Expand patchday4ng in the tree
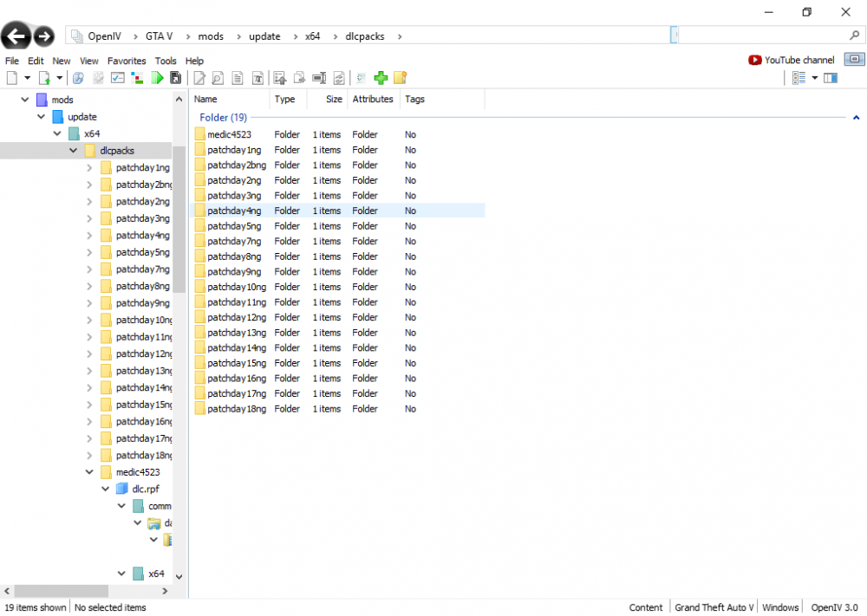This screenshot has height=616, width=867. click(89, 236)
